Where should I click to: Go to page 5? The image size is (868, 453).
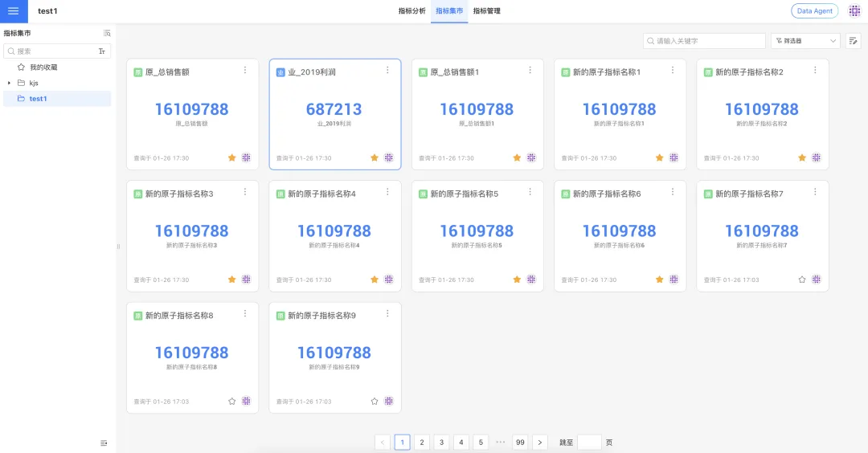tap(481, 443)
